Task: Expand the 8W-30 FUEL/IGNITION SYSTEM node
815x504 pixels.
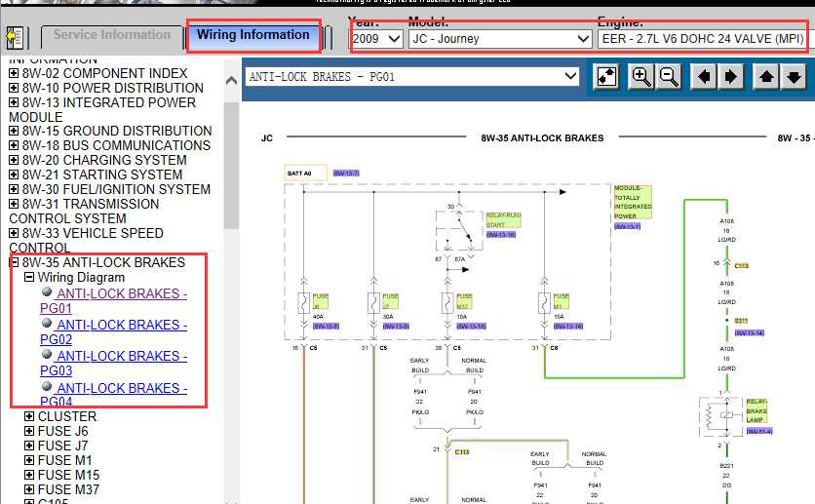Action: (14, 188)
